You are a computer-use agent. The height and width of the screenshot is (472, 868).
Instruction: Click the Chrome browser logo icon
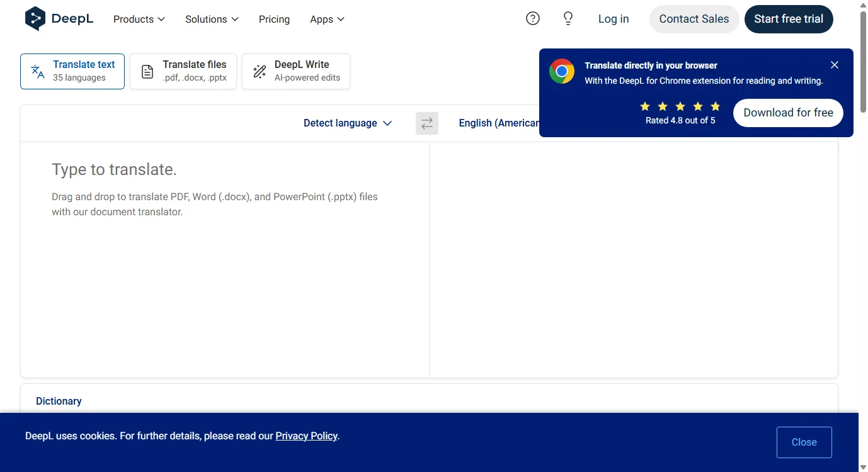[562, 72]
